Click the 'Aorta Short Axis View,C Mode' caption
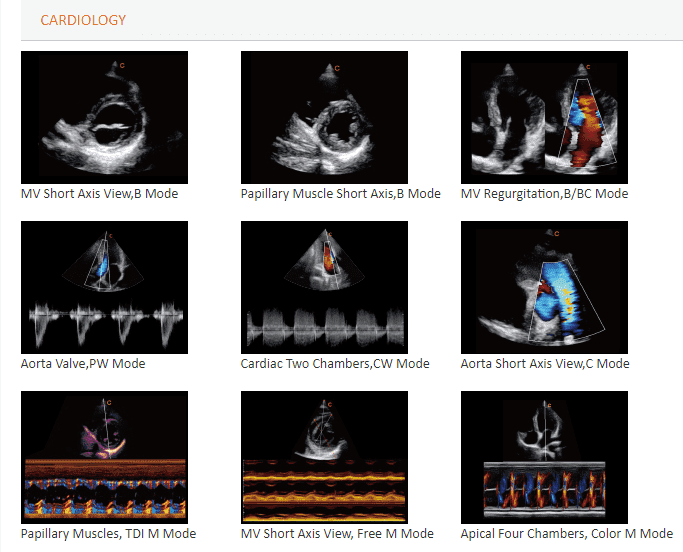The width and height of the screenshot is (683, 552). tap(545, 364)
